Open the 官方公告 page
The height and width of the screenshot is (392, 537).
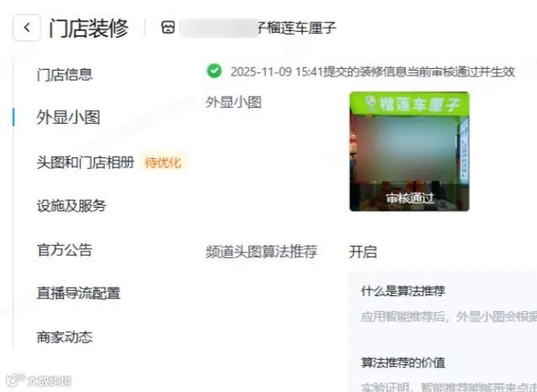[x=65, y=250]
